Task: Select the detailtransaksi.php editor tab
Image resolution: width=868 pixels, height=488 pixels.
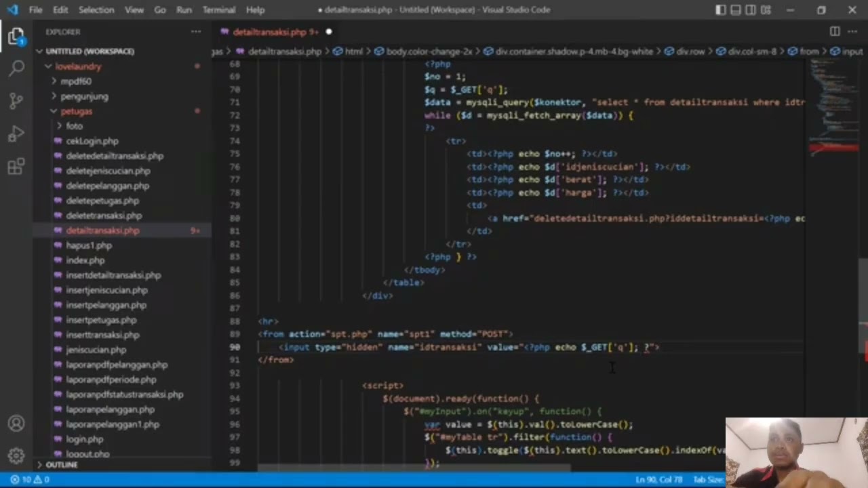Action: tap(270, 32)
